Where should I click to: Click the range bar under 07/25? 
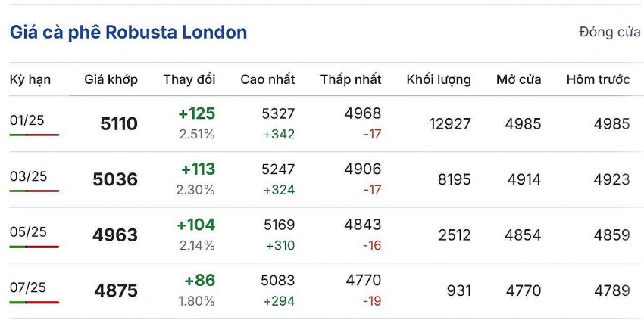click(34, 302)
